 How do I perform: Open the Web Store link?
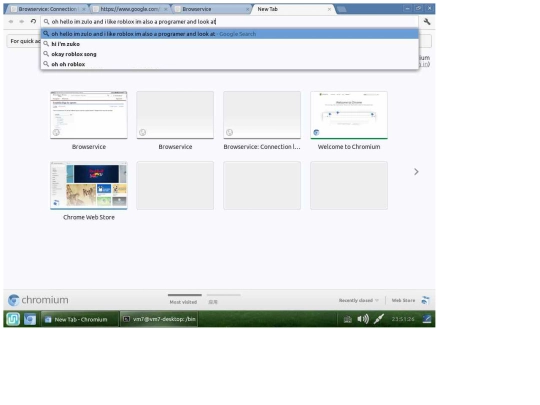pos(403,300)
